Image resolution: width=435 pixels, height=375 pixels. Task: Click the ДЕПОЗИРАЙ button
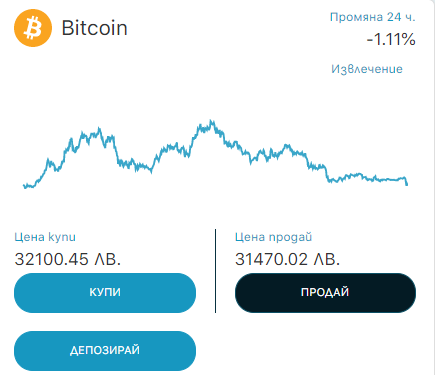[x=105, y=351]
